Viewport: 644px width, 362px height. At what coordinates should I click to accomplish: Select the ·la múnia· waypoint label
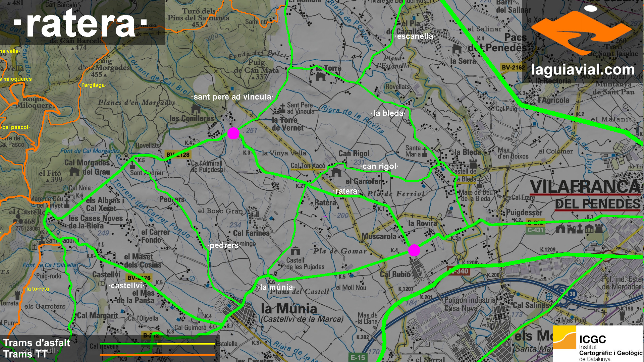point(277,287)
